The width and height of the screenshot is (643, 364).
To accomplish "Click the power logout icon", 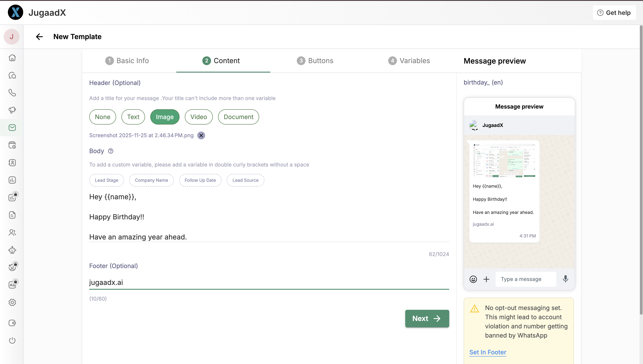I will (12, 340).
